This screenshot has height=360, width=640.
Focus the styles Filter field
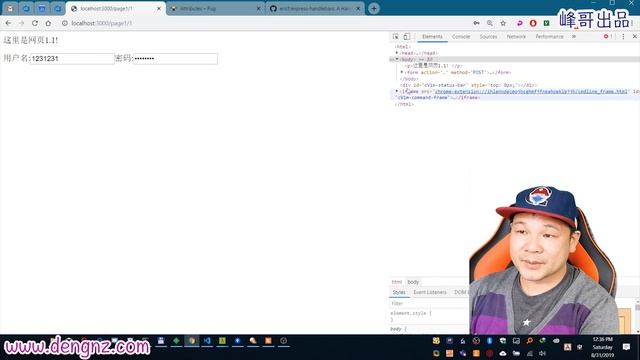tap(429, 304)
